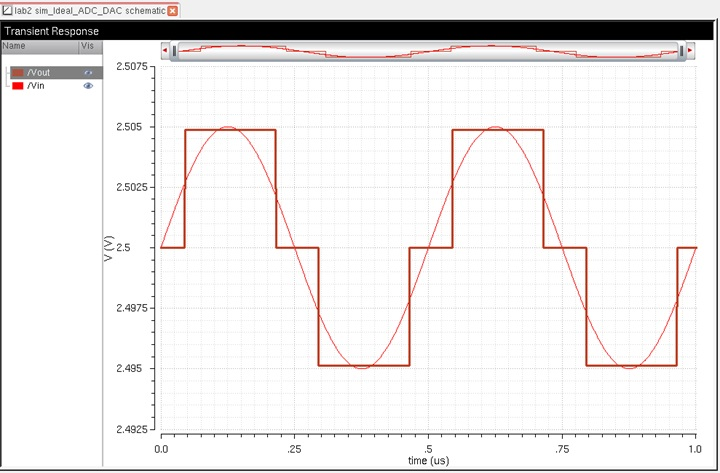The image size is (720, 473).
Task: Click the /Vout color swatch
Action: click(17, 73)
